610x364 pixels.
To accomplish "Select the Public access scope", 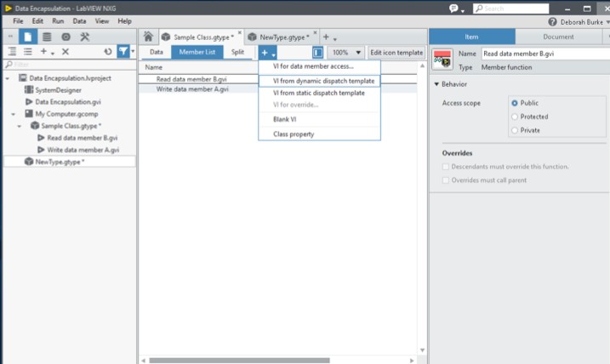I will tap(515, 103).
